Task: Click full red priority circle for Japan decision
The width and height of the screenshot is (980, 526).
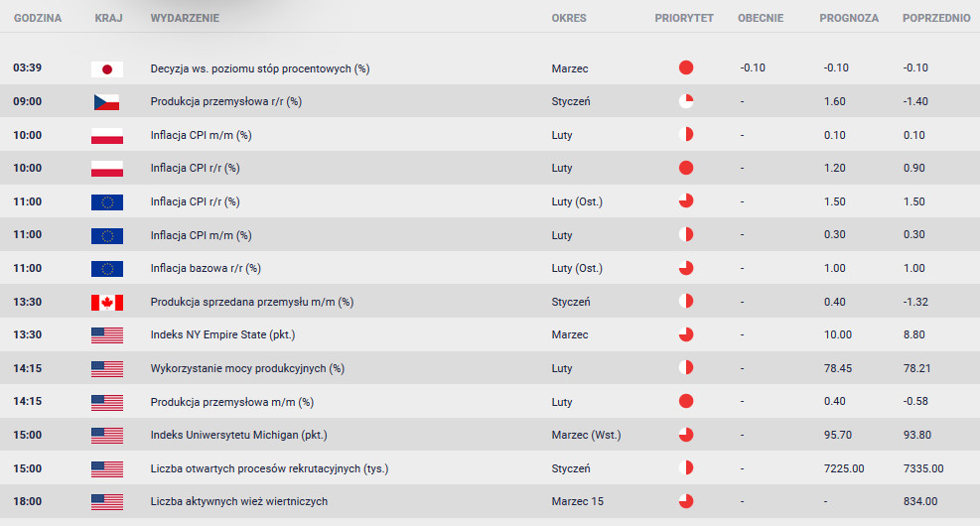Action: pos(686,67)
